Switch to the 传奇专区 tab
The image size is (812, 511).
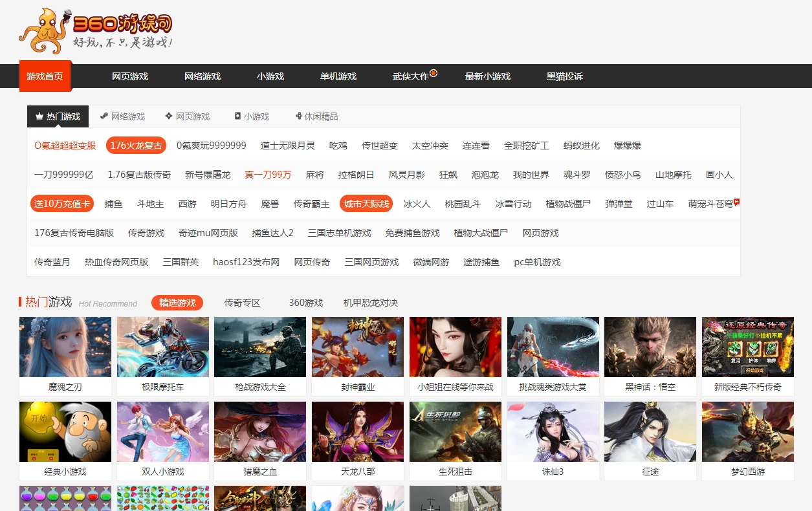click(241, 302)
